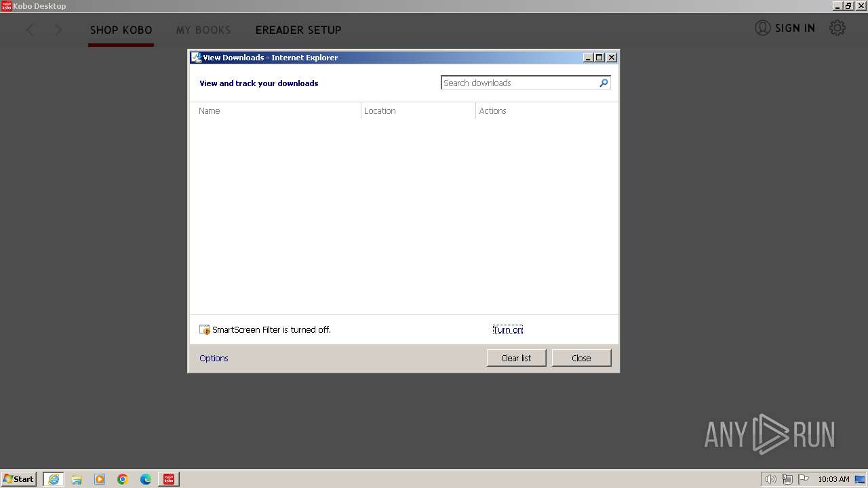Open Google Chrome from the taskbar
Image resolution: width=868 pixels, height=488 pixels.
(123, 479)
